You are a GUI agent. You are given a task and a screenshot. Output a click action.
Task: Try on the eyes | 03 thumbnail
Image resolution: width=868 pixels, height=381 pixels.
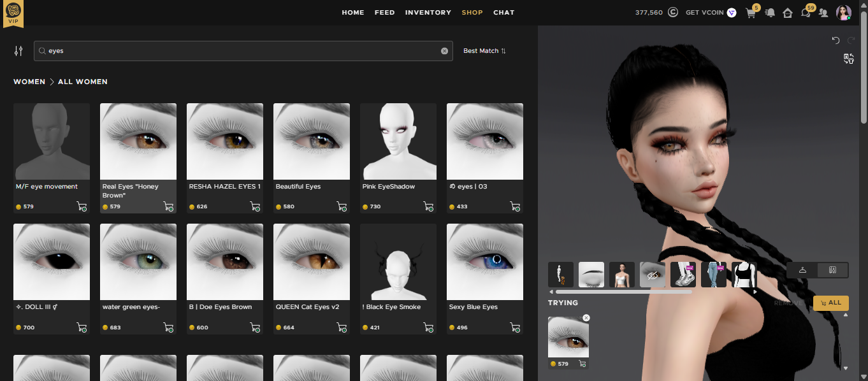(485, 141)
